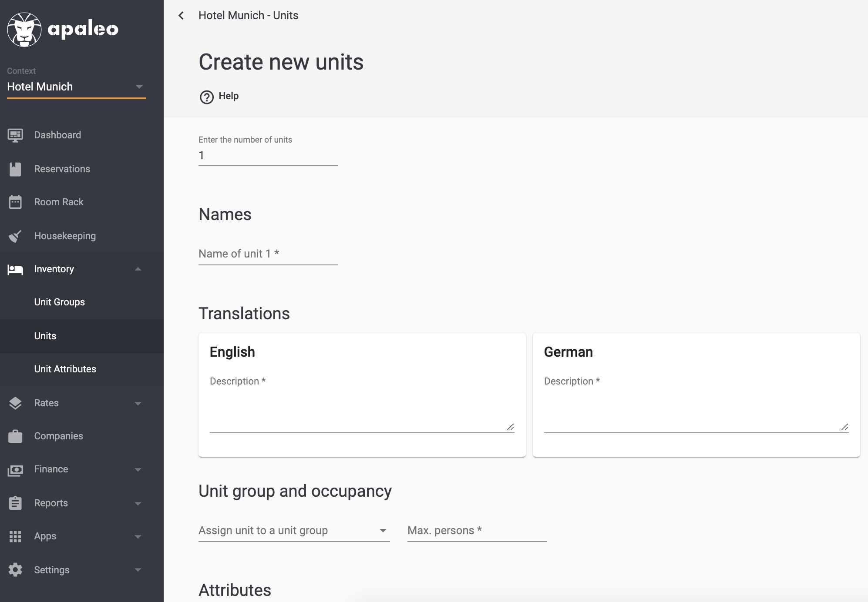Click Hotel Munich - Units breadcrumb
The width and height of the screenshot is (868, 602).
[x=249, y=16]
